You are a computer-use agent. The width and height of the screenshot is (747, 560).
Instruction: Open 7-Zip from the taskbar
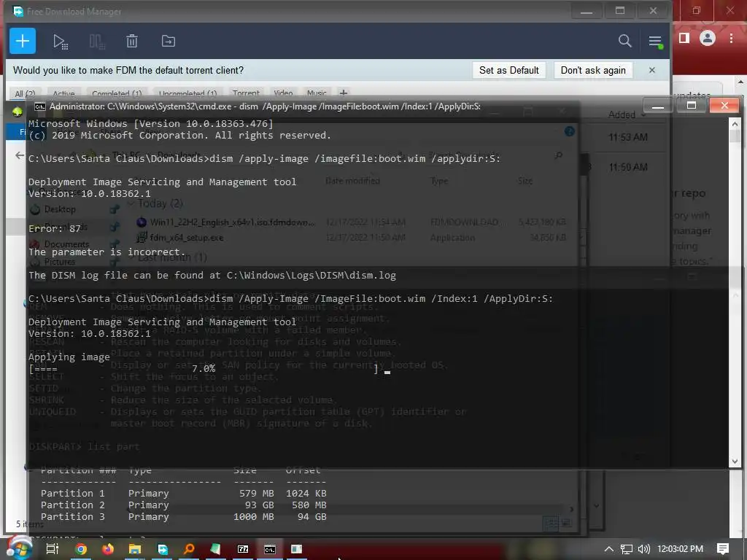coord(243,549)
